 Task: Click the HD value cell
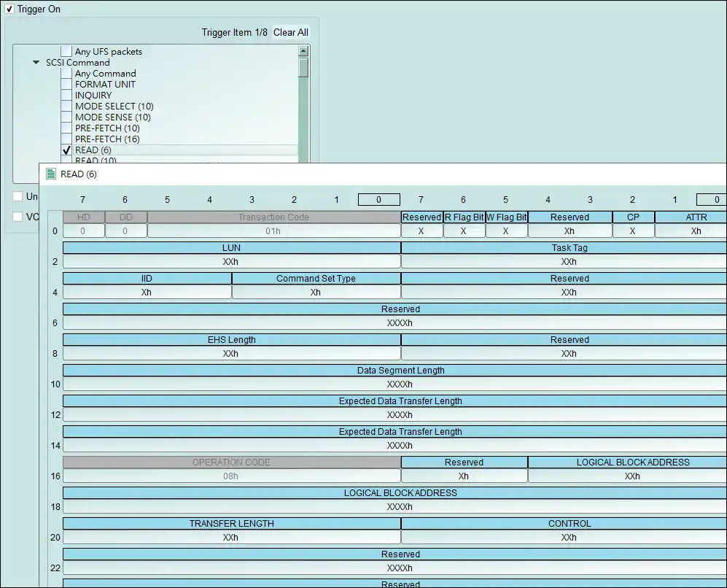pyautogui.click(x=83, y=231)
